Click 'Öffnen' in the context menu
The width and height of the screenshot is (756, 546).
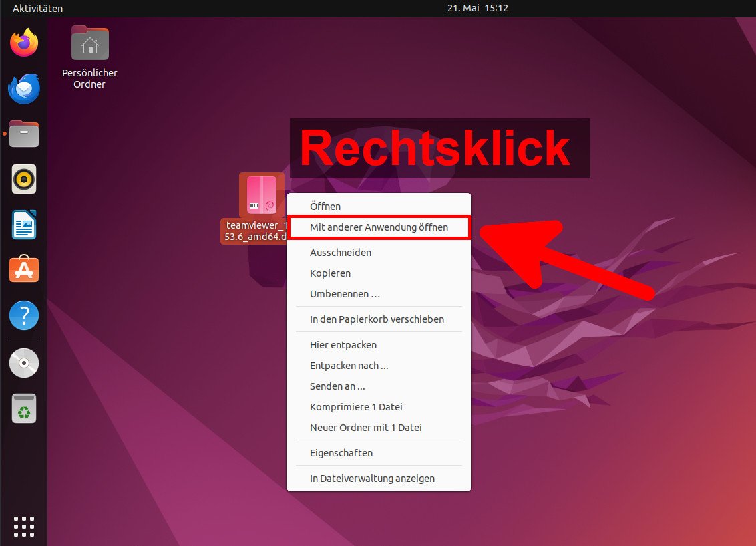[x=325, y=207]
